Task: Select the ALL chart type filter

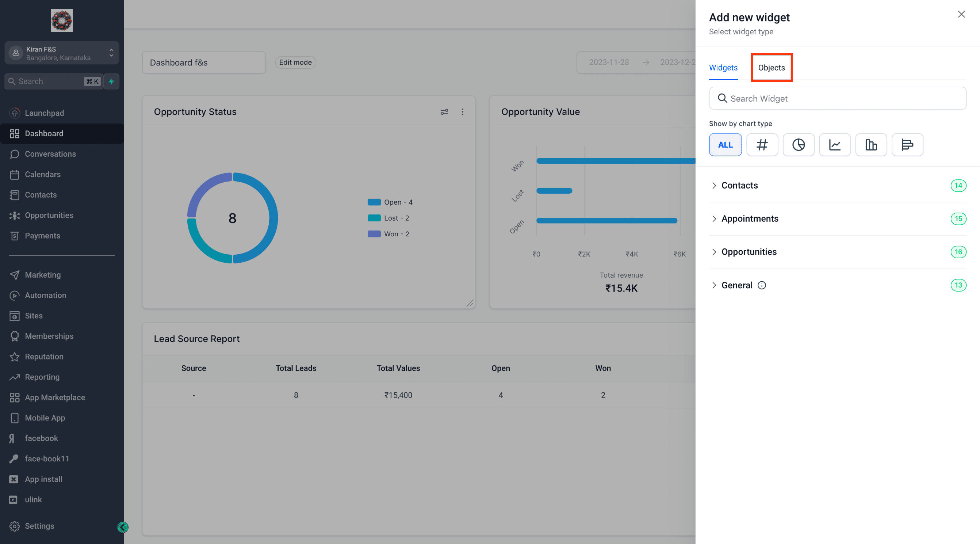Action: 725,145
